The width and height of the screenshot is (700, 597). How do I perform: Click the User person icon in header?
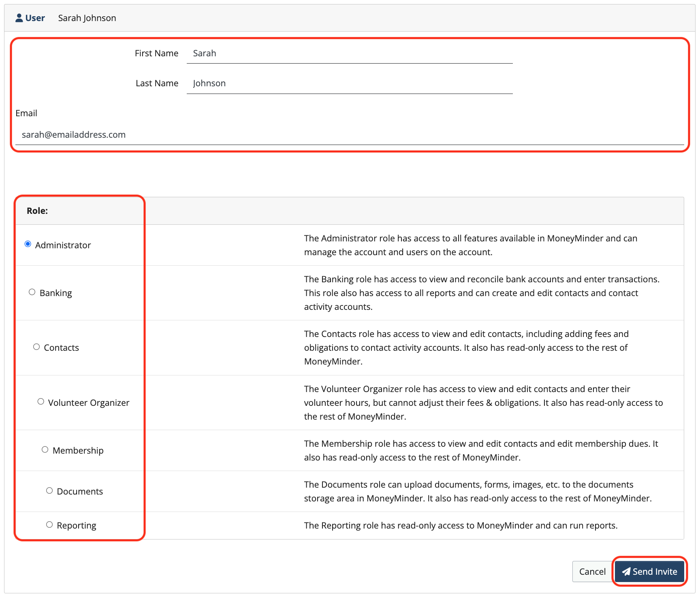pyautogui.click(x=19, y=18)
